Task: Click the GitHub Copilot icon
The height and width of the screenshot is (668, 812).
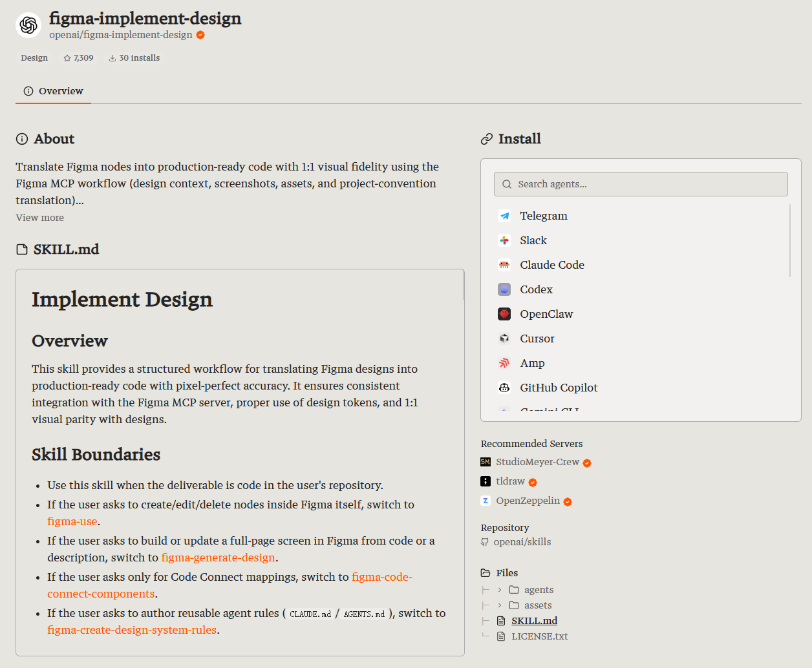Action: tap(504, 388)
